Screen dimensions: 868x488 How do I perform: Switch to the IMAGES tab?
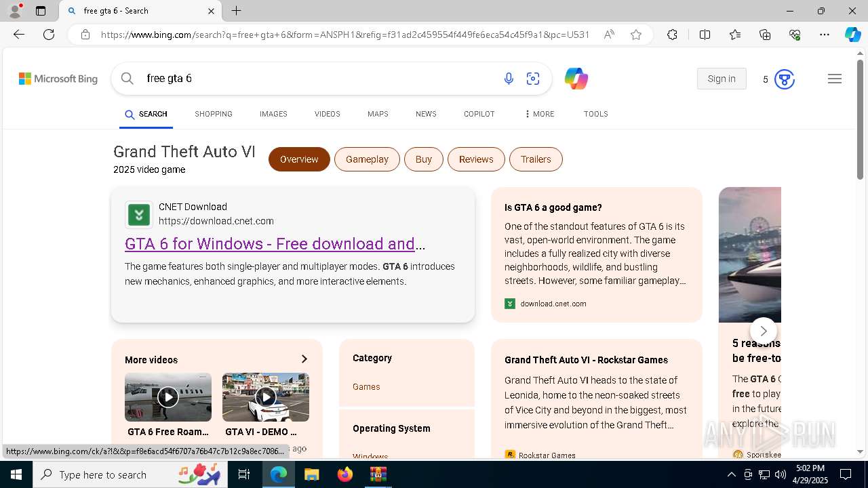point(273,114)
